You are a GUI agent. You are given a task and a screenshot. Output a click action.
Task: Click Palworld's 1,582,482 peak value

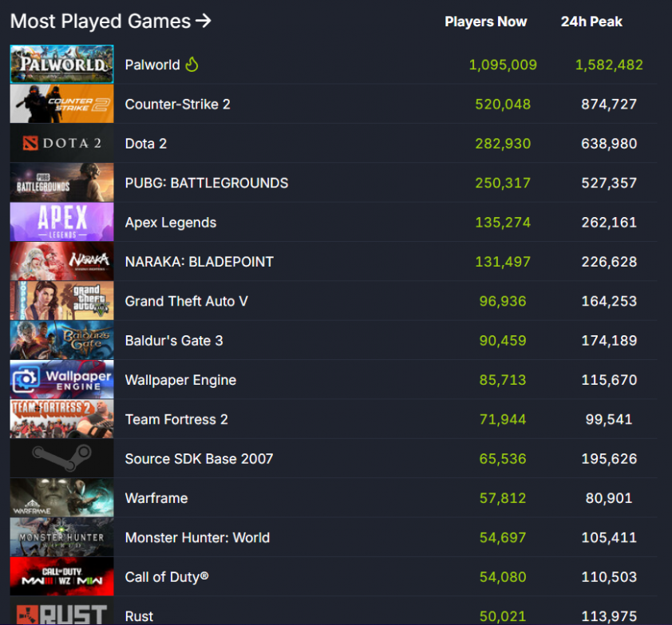click(609, 65)
